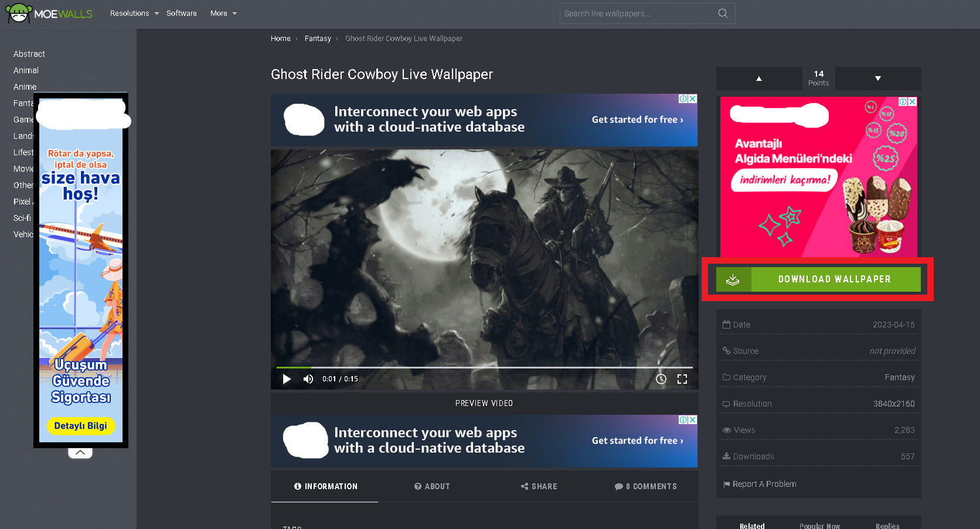Open the 0 Comments tab
Image resolution: width=980 pixels, height=529 pixels.
645,487
